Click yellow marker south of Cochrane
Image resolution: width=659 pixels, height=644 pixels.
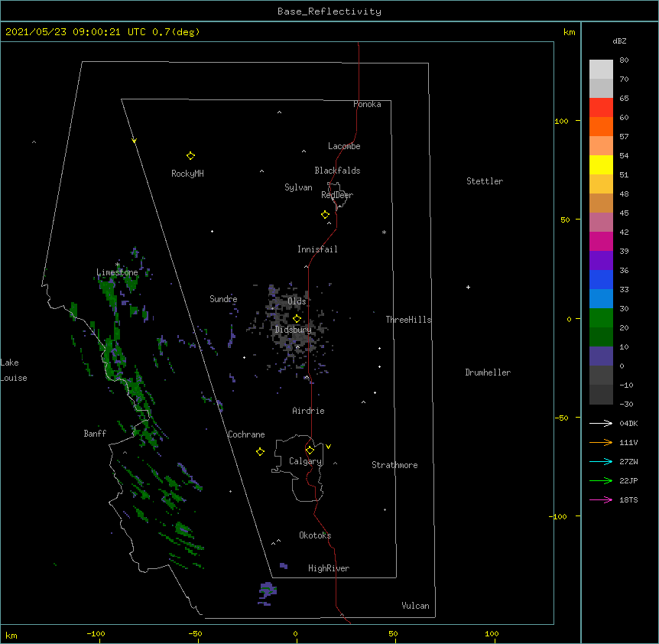260,451
